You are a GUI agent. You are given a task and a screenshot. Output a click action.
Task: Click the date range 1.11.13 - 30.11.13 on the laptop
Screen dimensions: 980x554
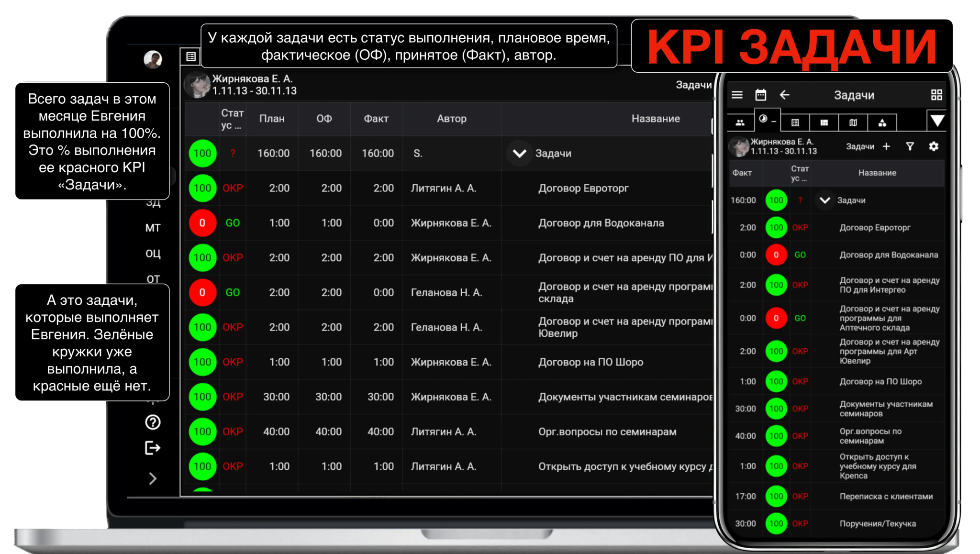254,91
